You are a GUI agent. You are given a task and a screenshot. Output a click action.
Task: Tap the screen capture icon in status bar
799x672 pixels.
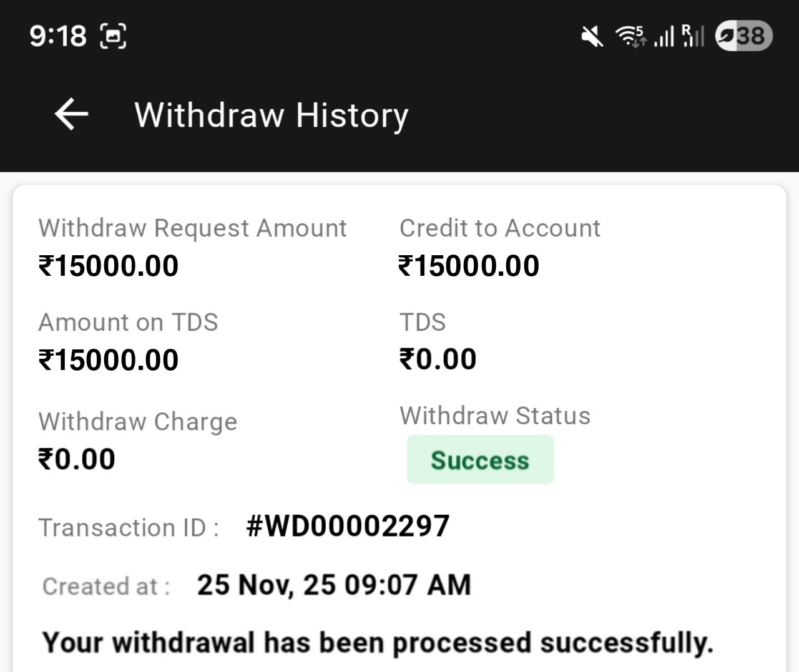pos(113,36)
